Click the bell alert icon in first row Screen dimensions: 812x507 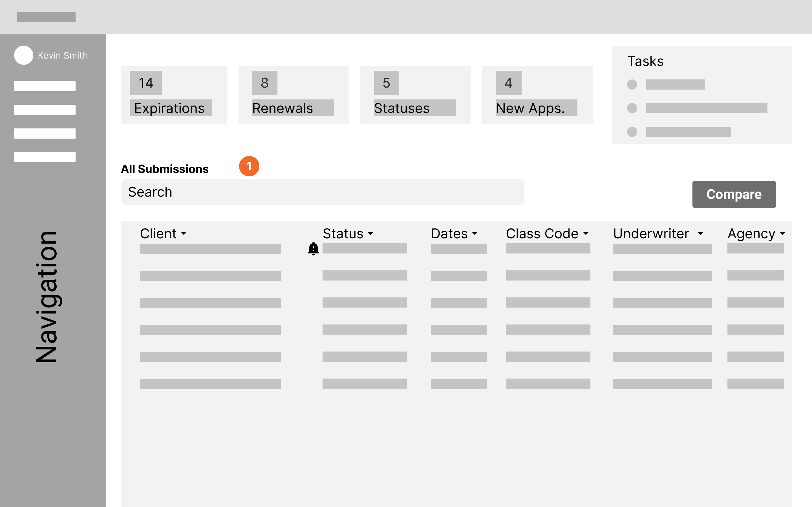pyautogui.click(x=313, y=248)
